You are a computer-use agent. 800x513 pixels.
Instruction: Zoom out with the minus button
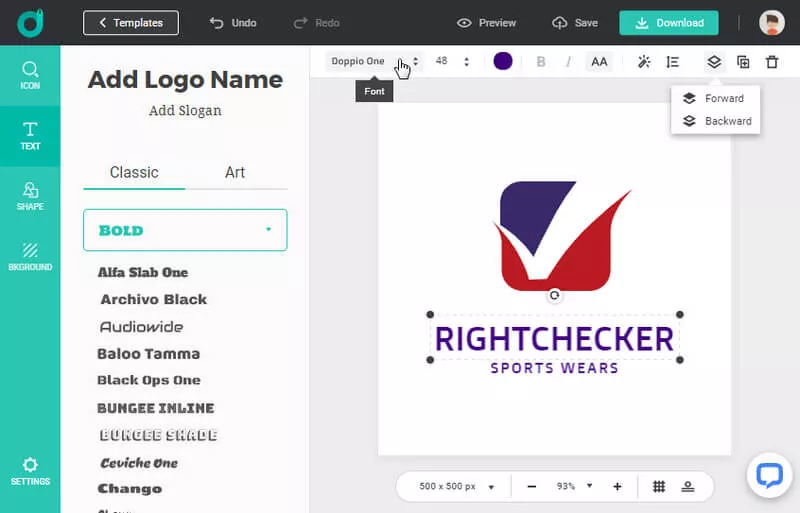click(x=532, y=486)
